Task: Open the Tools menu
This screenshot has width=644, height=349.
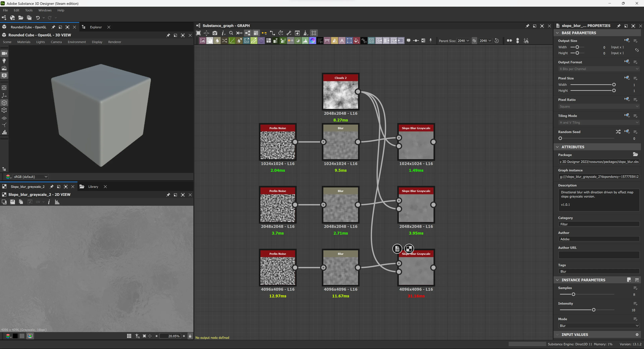Action: tap(29, 10)
